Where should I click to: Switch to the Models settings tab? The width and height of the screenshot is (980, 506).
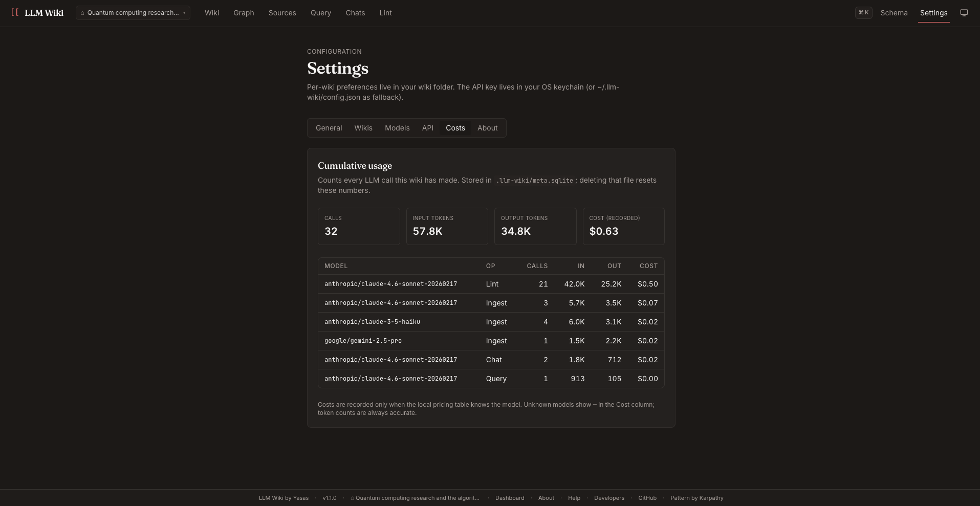[x=397, y=128]
